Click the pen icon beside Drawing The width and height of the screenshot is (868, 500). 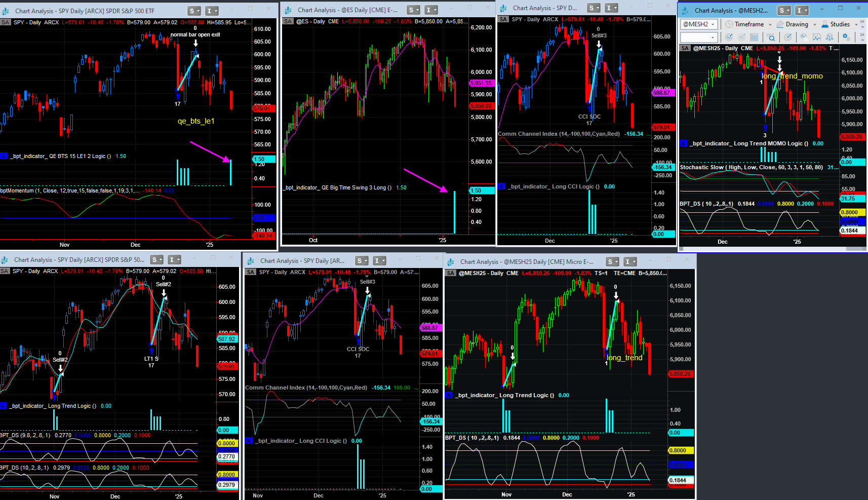[x=780, y=24]
